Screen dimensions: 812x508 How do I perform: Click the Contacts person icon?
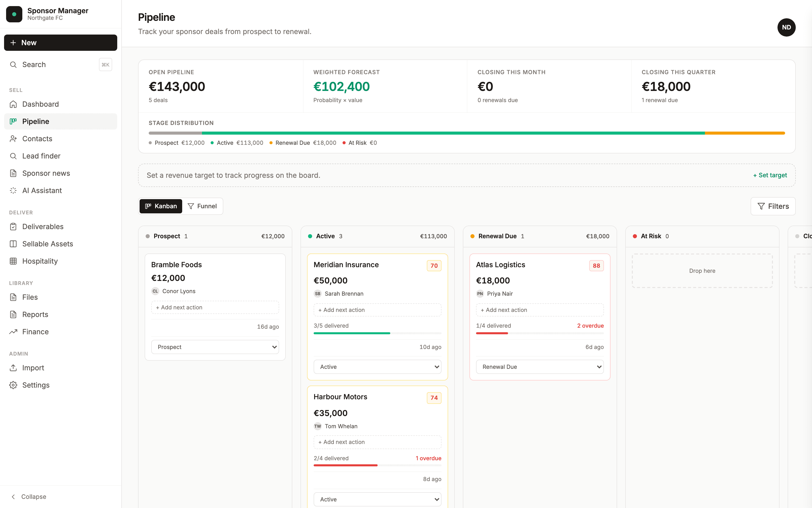13,139
